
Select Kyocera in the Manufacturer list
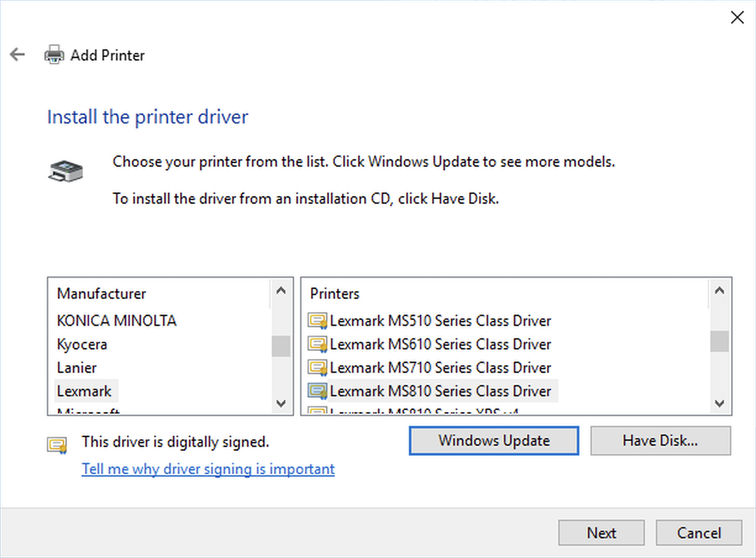click(x=82, y=344)
